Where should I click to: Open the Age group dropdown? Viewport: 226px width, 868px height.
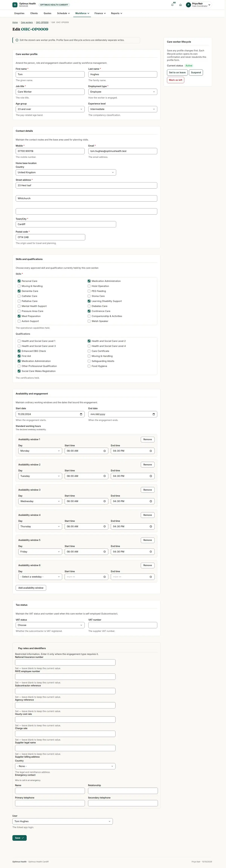pos(50,109)
